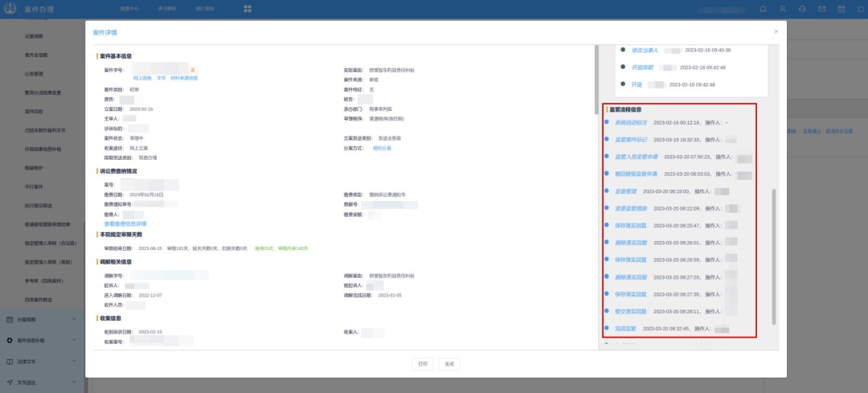Click the 完成监管 process entry

pos(625,329)
